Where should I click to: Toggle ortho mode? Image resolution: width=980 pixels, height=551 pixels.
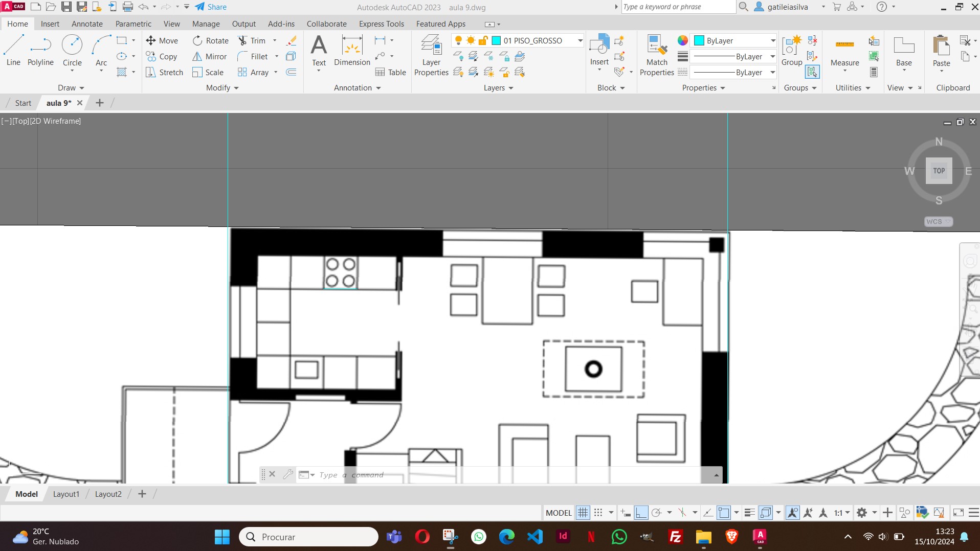pyautogui.click(x=641, y=512)
